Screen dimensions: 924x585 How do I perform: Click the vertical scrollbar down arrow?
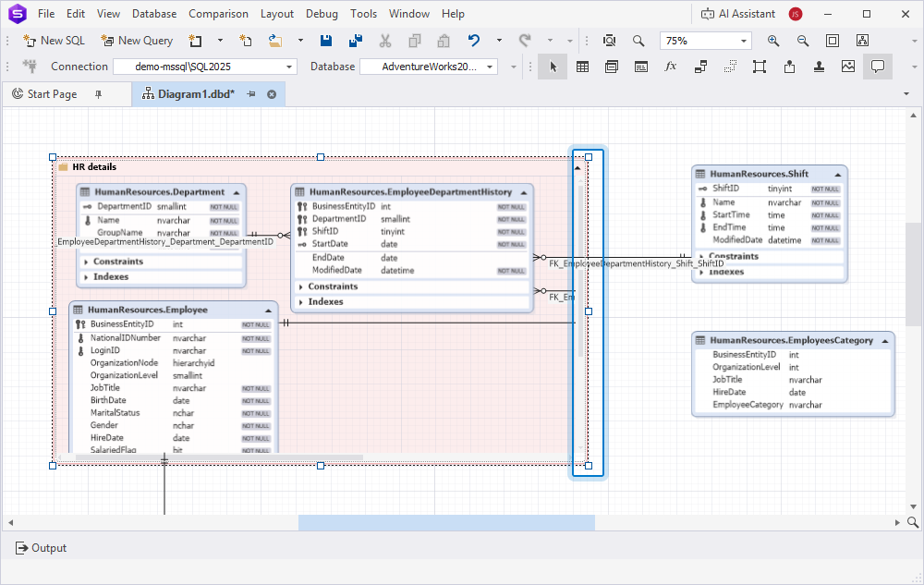click(914, 506)
